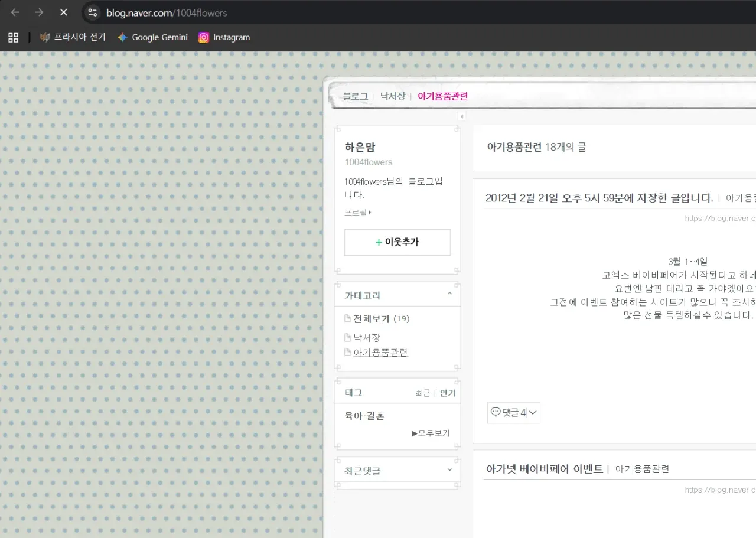Click the speech bubble comment icon on 댓글4

pos(496,412)
